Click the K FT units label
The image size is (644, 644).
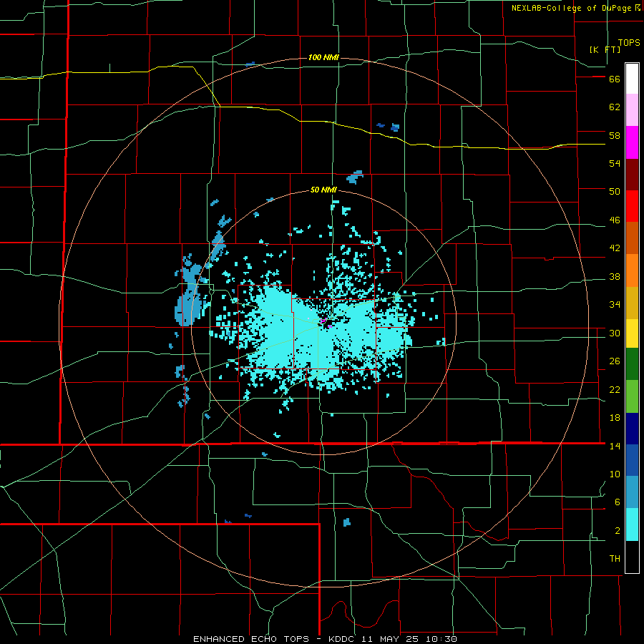(605, 49)
